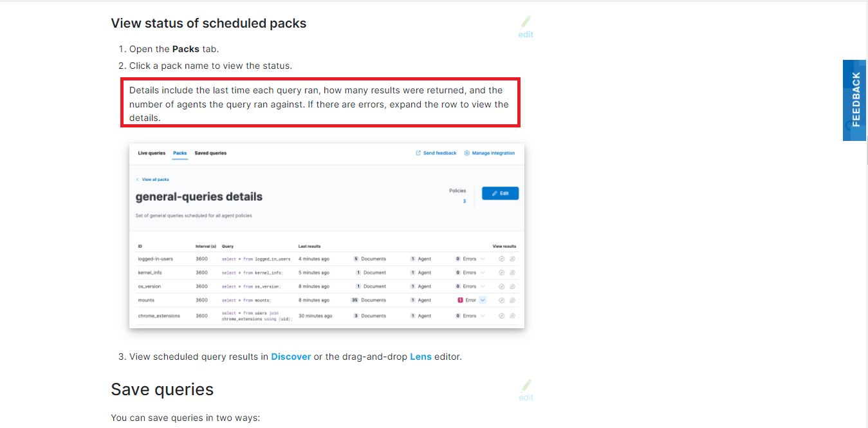Expand the Errors details for logged-in-users
This screenshot has width=868, height=428.
coord(483,259)
